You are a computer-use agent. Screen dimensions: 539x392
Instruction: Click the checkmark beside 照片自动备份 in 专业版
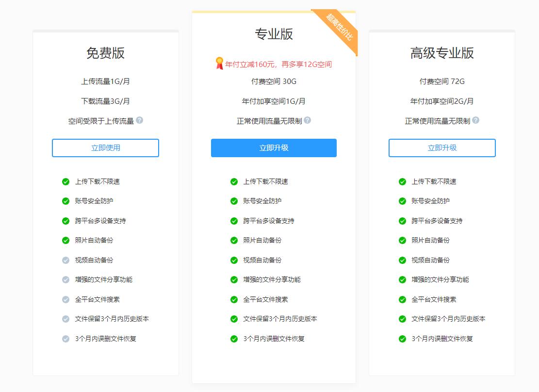(234, 240)
